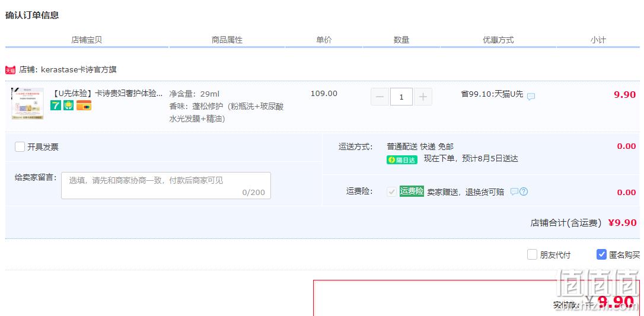Image resolution: width=644 pixels, height=316 pixels.
Task: Open the Kerastase product thumbnail
Action: [27, 104]
